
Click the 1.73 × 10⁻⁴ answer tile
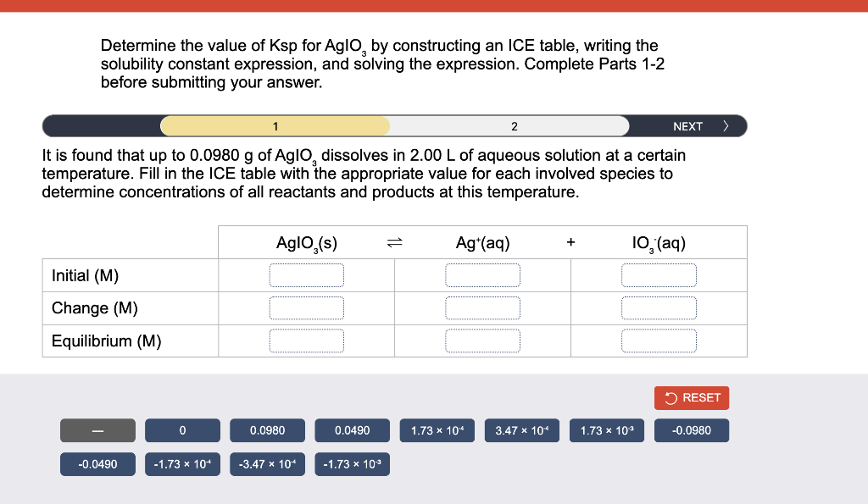tap(437, 430)
